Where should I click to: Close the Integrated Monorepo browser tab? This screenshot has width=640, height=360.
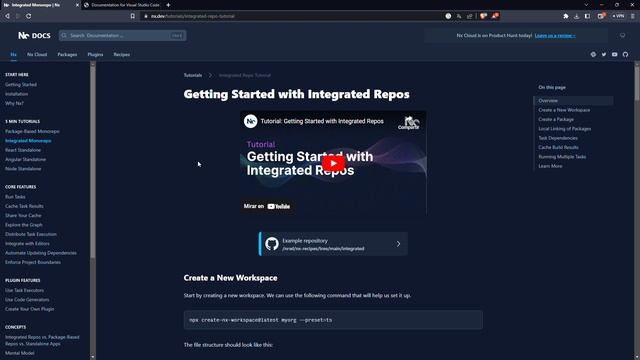coord(77,5)
